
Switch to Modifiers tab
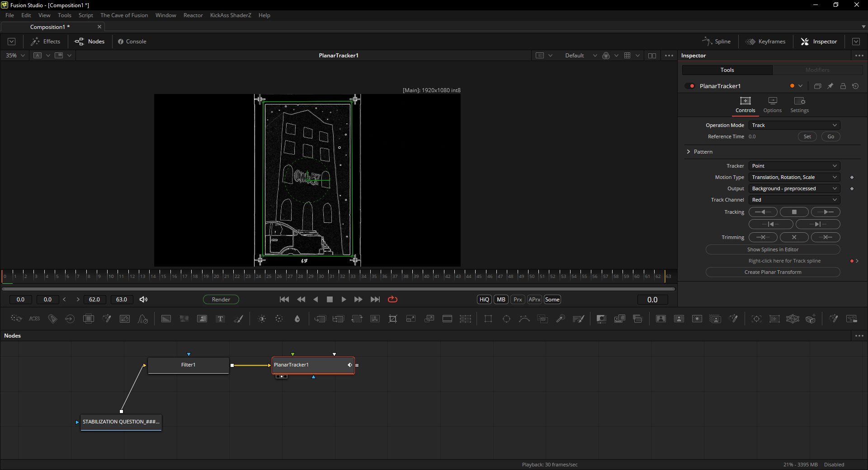817,70
